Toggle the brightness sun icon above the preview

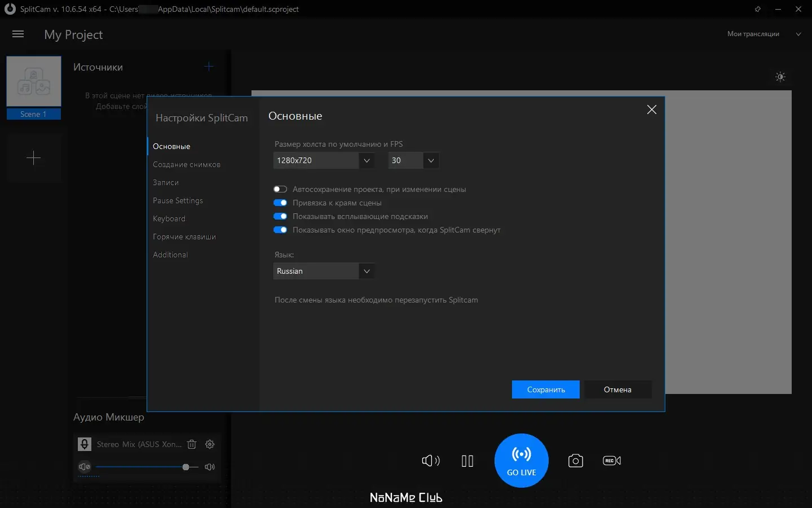[780, 77]
